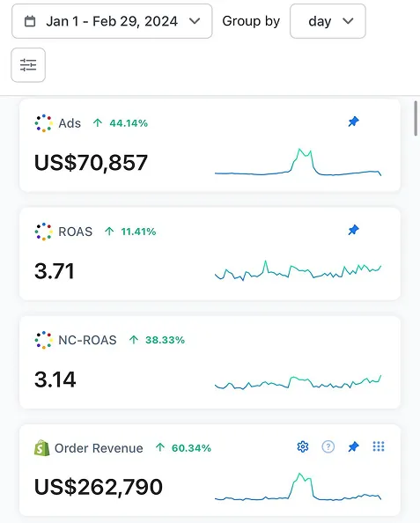Viewport: 420px width, 523px height.
Task: Click the NC-ROAS colorful dots logo
Action: (44, 340)
